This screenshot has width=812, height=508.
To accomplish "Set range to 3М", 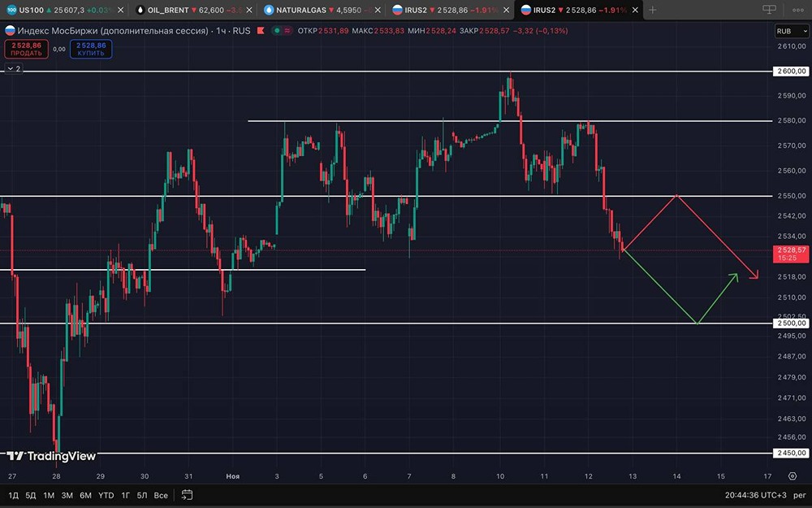I will 67,495.
